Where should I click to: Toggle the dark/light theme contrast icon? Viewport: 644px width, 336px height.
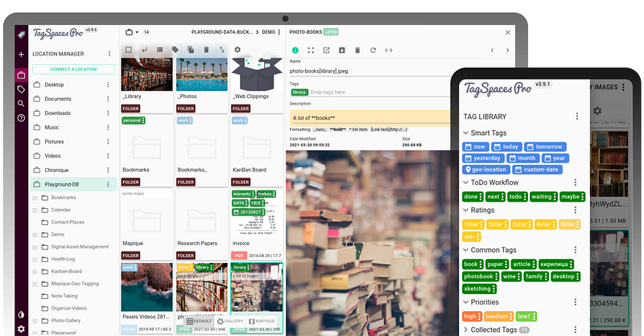(21, 314)
